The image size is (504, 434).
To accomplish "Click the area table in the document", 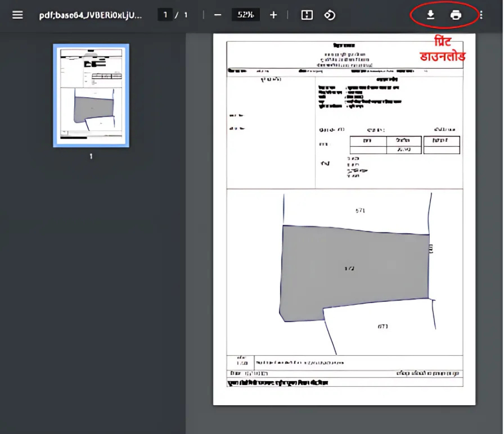I will point(405,145).
